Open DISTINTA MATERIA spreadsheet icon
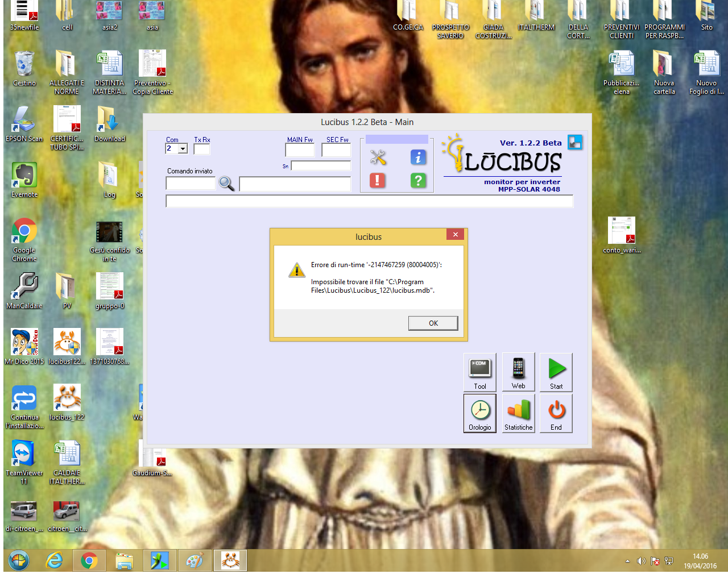 click(x=109, y=73)
